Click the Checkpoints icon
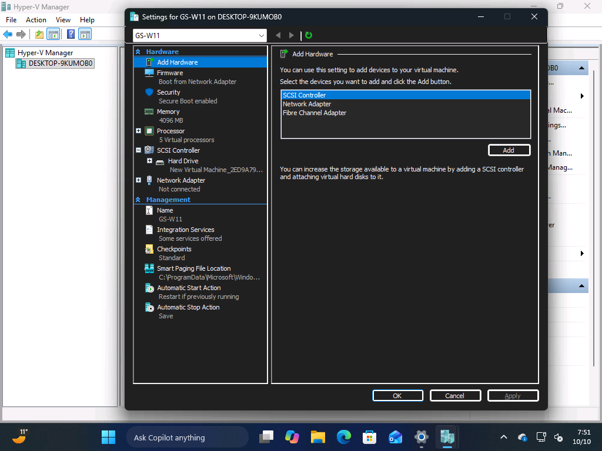This screenshot has height=451, width=602. 149,249
